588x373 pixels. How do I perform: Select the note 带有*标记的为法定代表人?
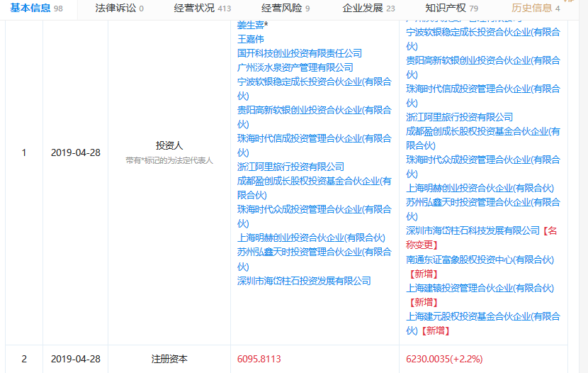169,160
